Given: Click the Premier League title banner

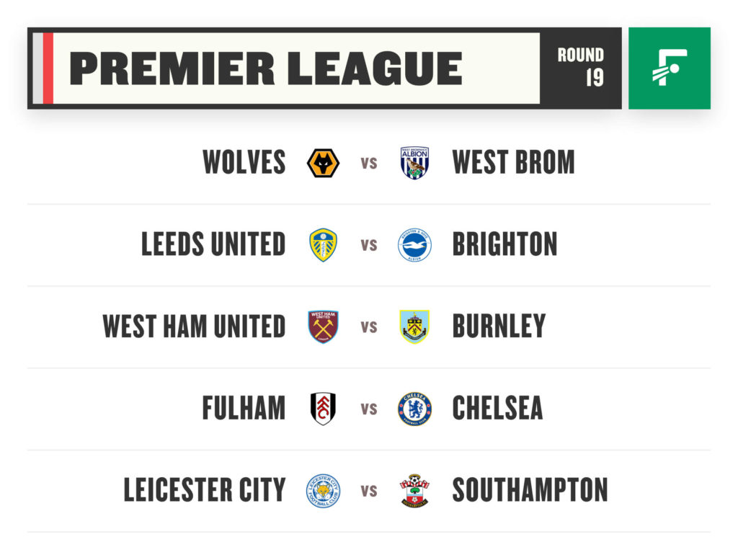Looking at the screenshot, I should [286, 68].
